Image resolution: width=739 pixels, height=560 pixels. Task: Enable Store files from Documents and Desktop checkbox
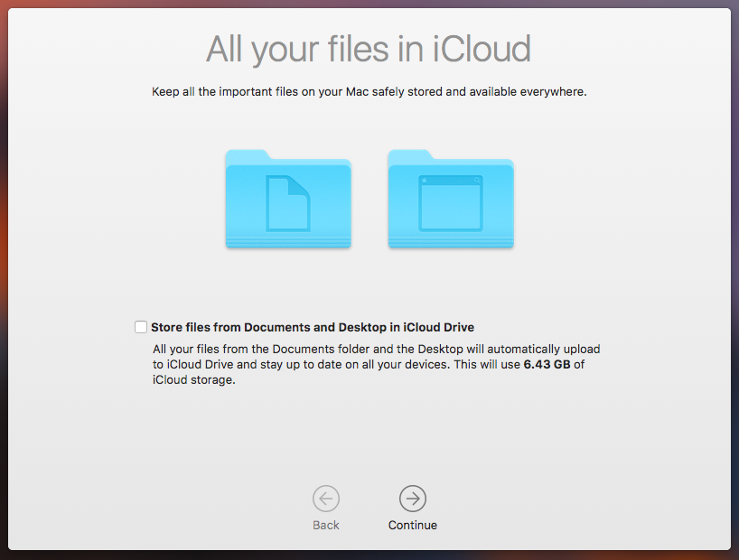[x=141, y=327]
